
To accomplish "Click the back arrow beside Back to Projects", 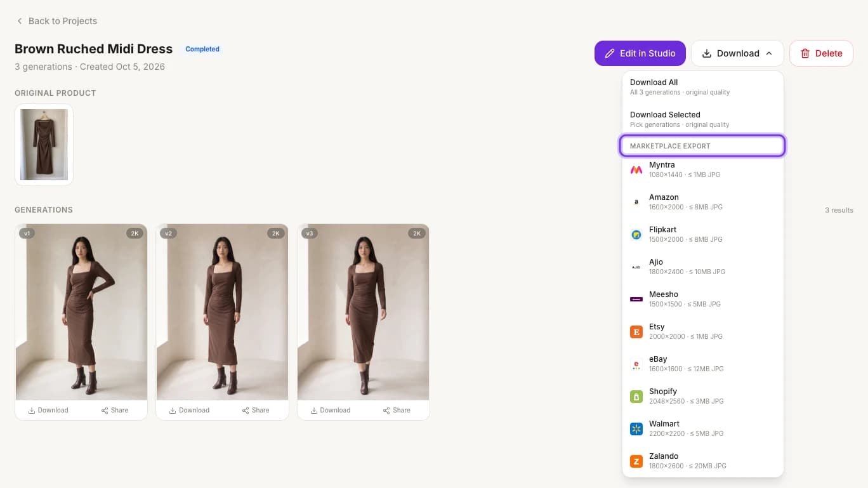I will tap(20, 21).
